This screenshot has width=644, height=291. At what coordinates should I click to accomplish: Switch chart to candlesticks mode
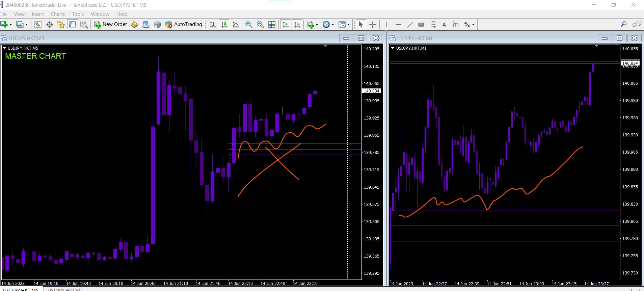[x=224, y=24]
